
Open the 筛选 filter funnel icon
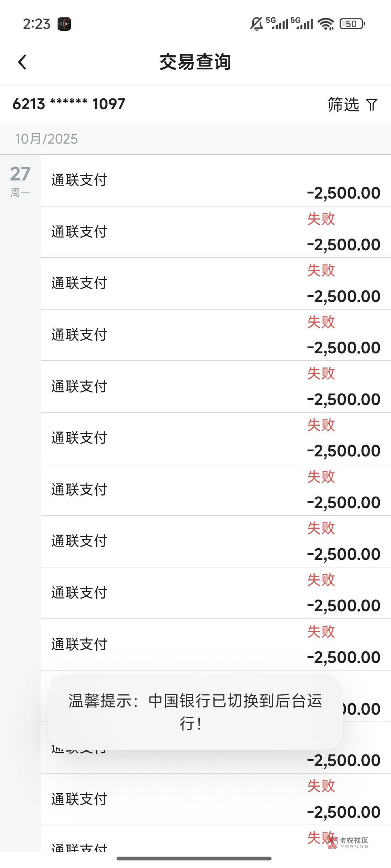pos(372,105)
